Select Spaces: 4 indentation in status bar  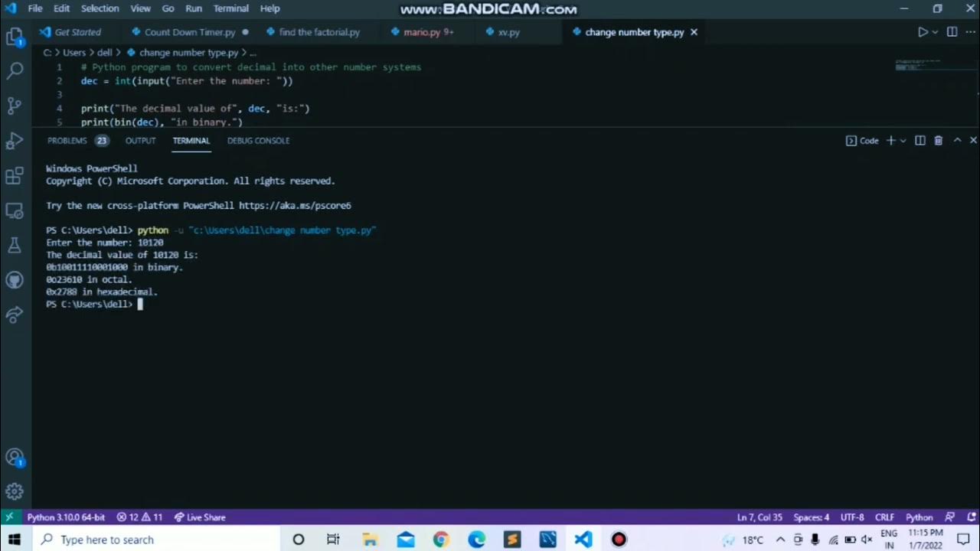(x=811, y=517)
